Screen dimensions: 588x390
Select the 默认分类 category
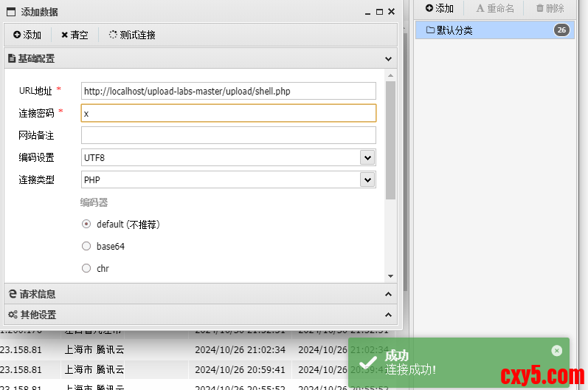pyautogui.click(x=494, y=30)
